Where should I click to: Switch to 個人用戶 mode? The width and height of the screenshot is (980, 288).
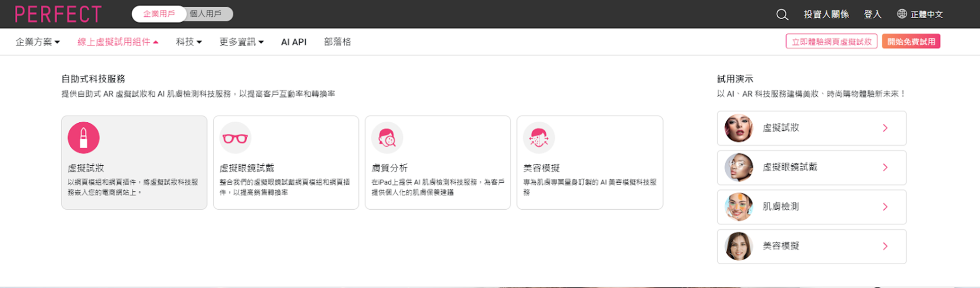point(206,14)
